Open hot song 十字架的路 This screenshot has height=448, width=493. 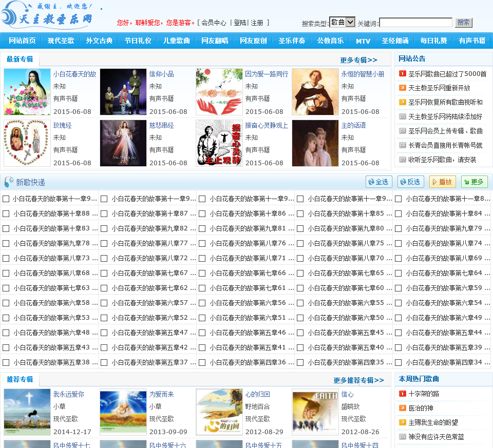(x=424, y=394)
